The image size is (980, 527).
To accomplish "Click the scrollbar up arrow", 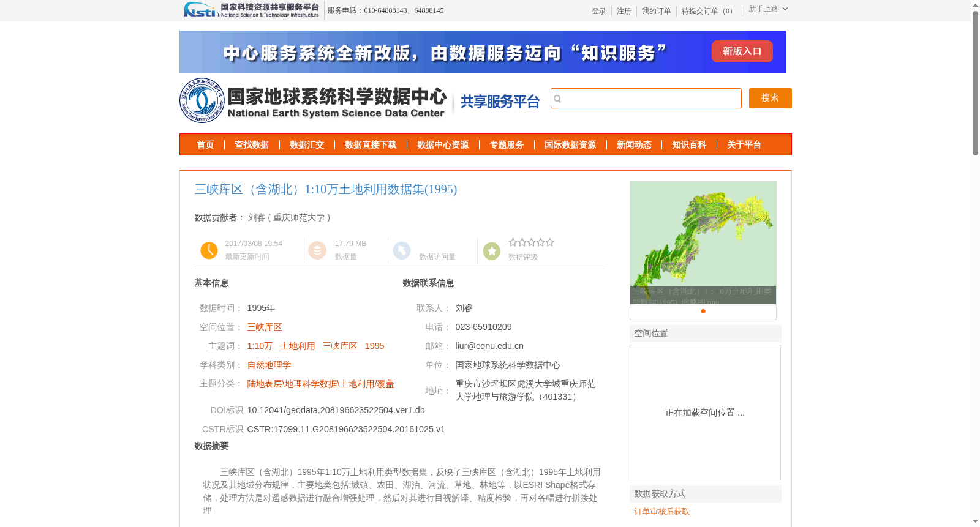I will pyautogui.click(x=975, y=5).
